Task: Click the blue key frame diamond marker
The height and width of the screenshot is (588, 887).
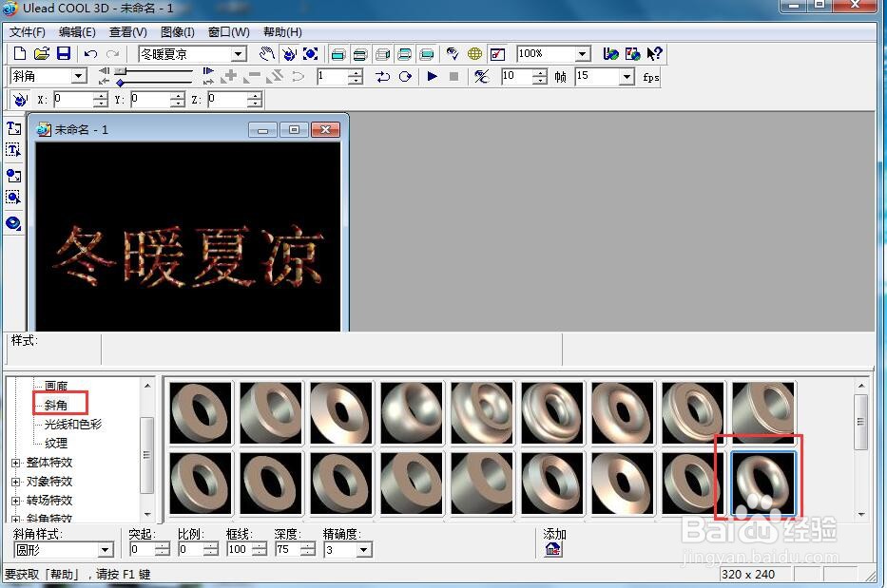Action: tap(120, 83)
